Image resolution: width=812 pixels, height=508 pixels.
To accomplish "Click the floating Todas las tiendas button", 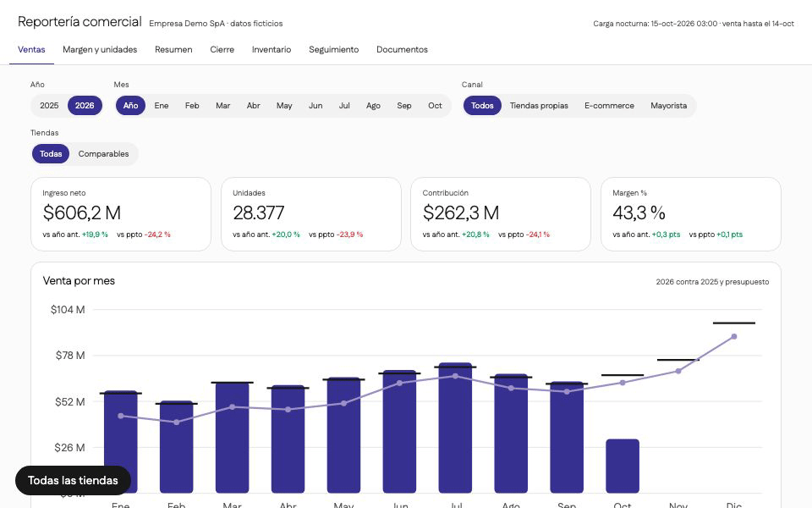I will pyautogui.click(x=73, y=481).
